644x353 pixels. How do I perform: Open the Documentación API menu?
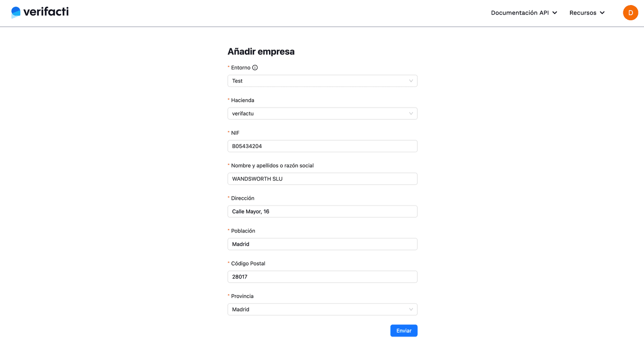[519, 13]
